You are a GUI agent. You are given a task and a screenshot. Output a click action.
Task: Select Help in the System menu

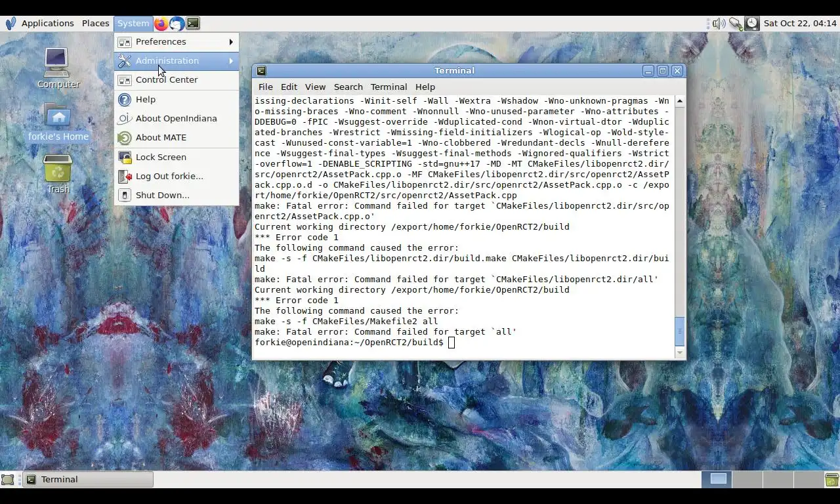pyautogui.click(x=176, y=100)
